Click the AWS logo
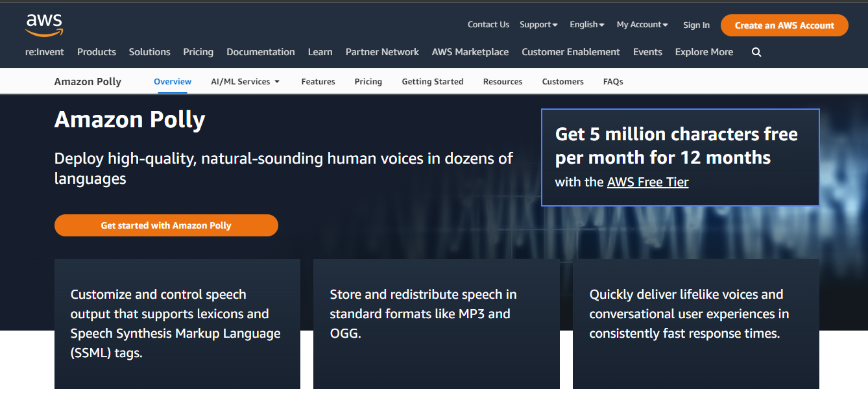This screenshot has width=868, height=415. (x=44, y=25)
